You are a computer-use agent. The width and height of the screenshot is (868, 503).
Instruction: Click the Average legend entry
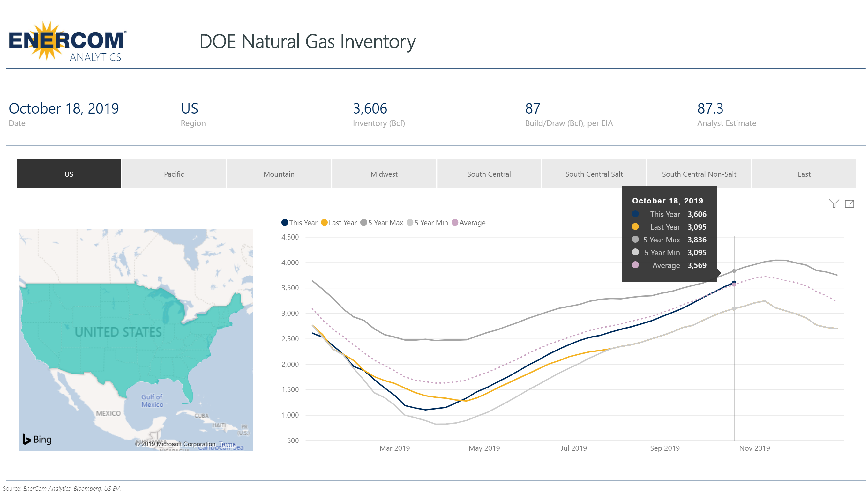(x=469, y=223)
